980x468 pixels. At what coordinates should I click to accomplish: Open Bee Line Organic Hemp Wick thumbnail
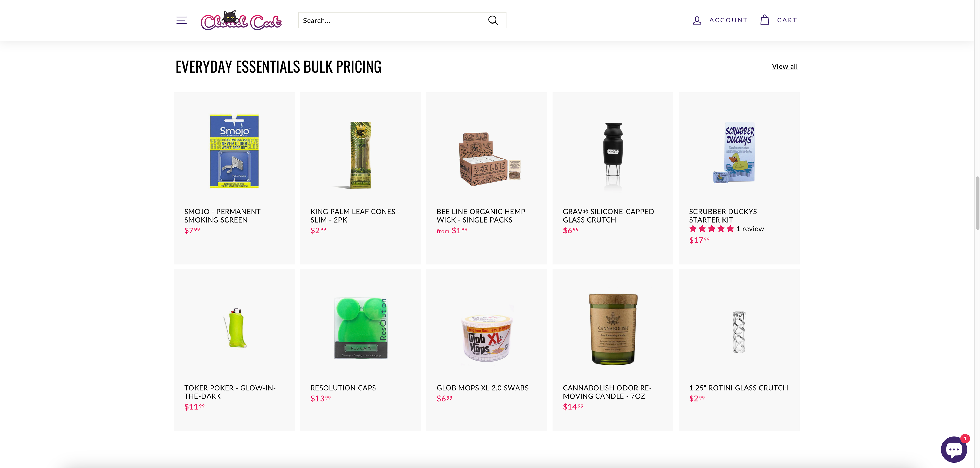click(x=487, y=159)
